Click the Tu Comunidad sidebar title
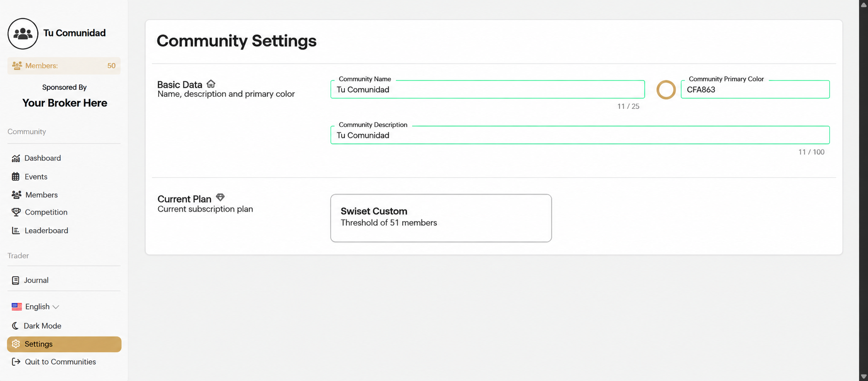 [74, 33]
